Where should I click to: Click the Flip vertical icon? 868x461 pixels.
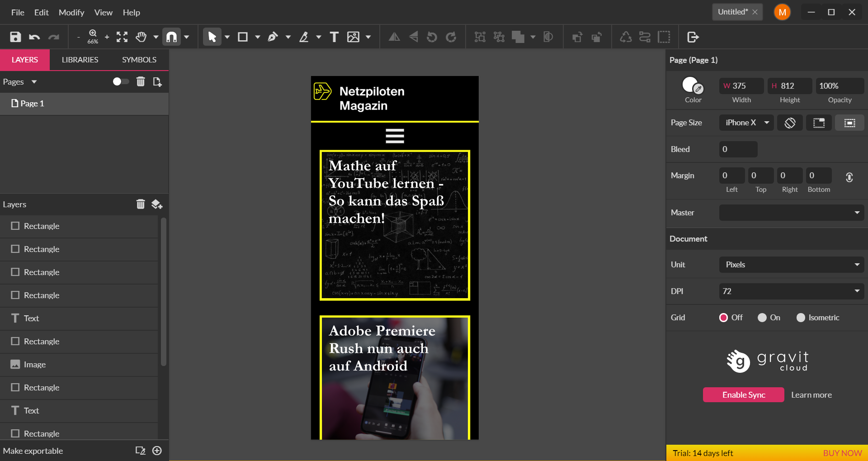(413, 37)
